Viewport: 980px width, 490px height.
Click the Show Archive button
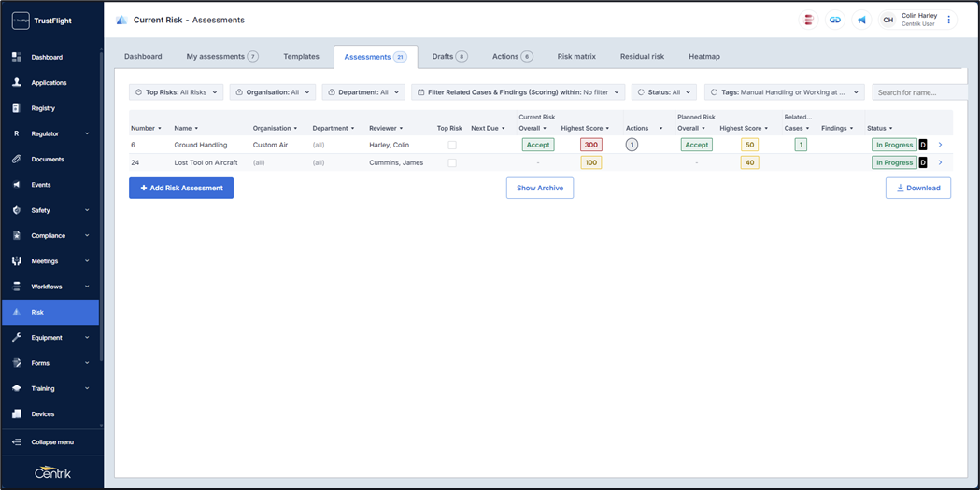540,188
